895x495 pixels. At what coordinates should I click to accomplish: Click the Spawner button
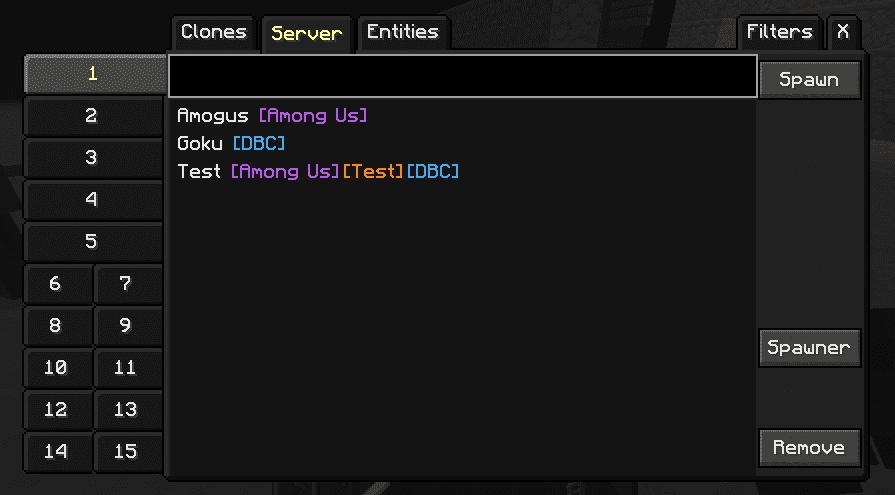809,348
